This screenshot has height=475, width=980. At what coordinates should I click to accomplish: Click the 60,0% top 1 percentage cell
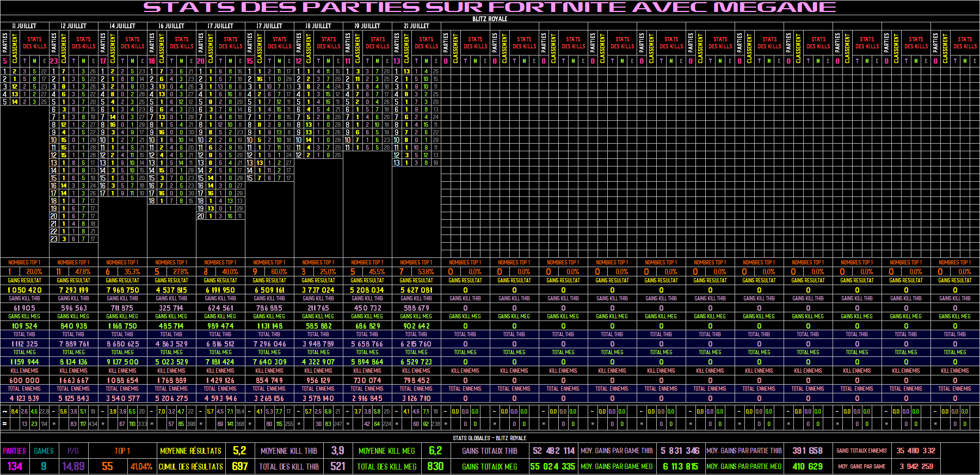279,272
